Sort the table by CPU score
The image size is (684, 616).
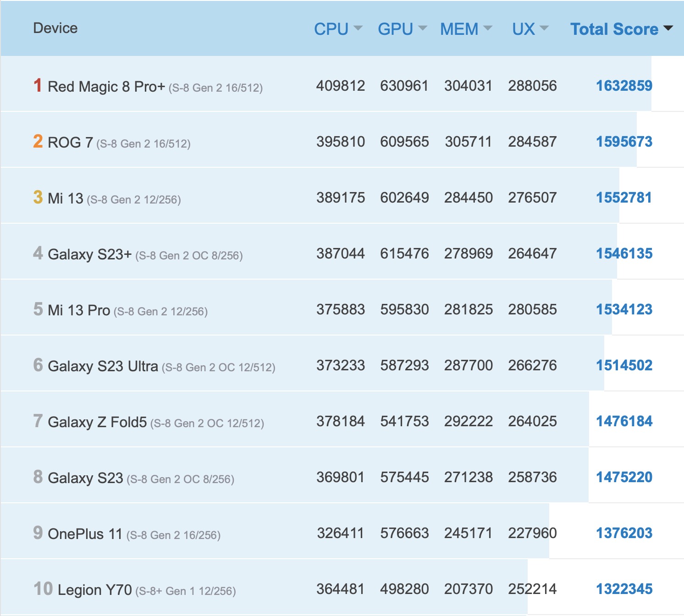[338, 29]
